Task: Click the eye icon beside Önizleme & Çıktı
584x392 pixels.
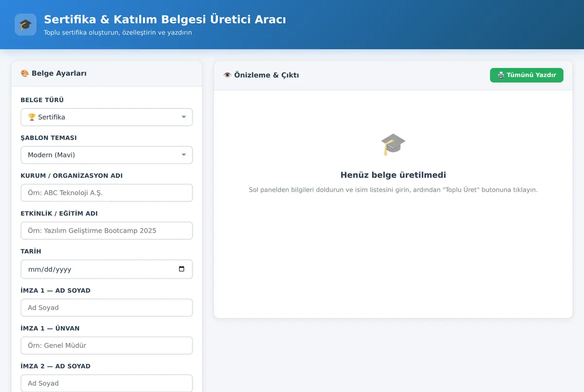Action: click(x=227, y=75)
